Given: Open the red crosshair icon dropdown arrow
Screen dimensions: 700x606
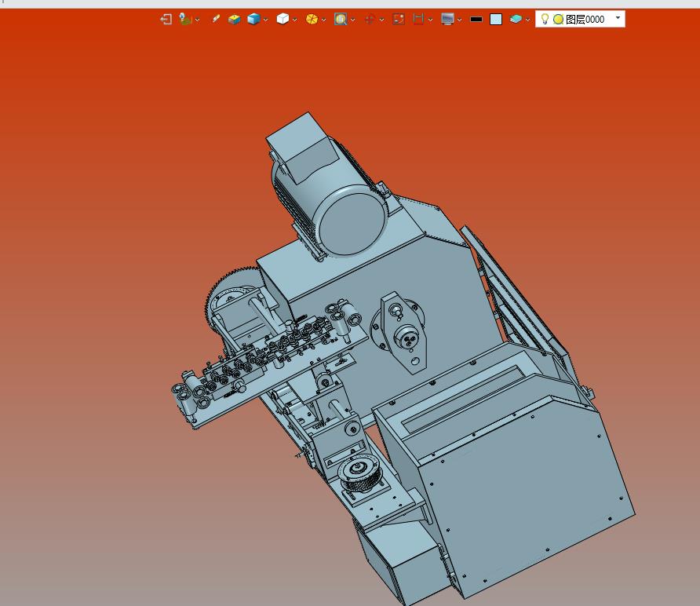Looking at the screenshot, I should (x=381, y=20).
